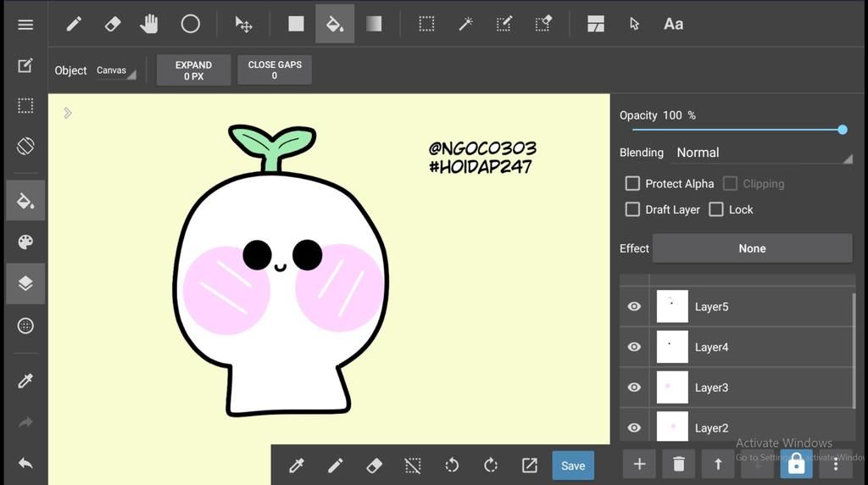Select the Hand pan tool
Image resolution: width=868 pixels, height=485 pixels.
click(x=149, y=24)
